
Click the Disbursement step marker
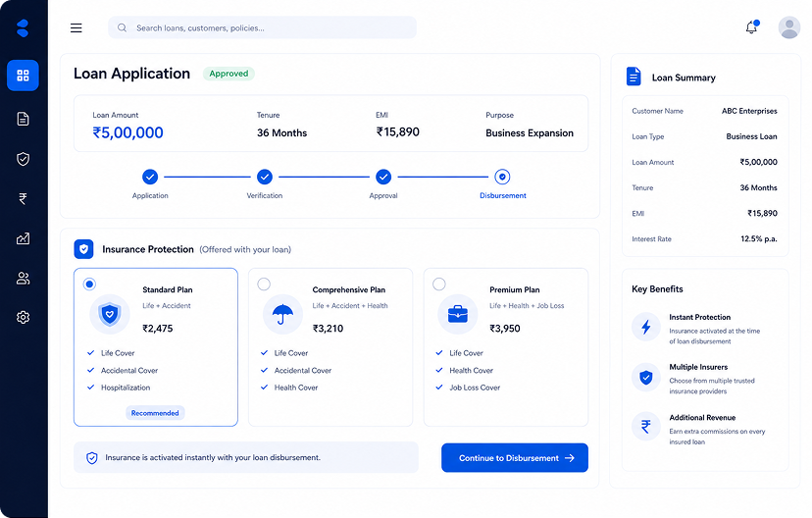[502, 177]
